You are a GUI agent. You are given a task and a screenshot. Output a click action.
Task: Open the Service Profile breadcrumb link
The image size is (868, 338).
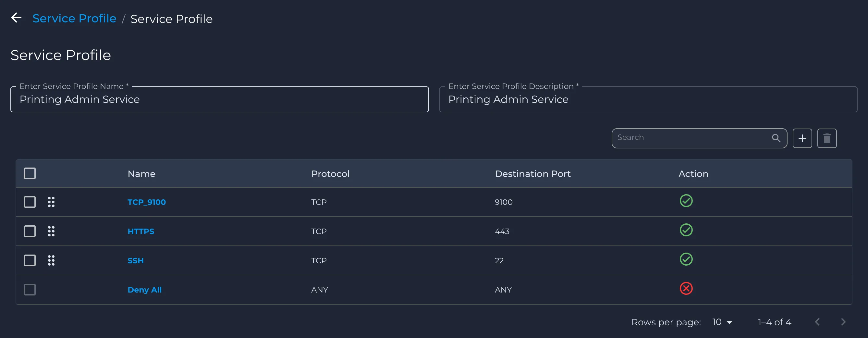(74, 18)
